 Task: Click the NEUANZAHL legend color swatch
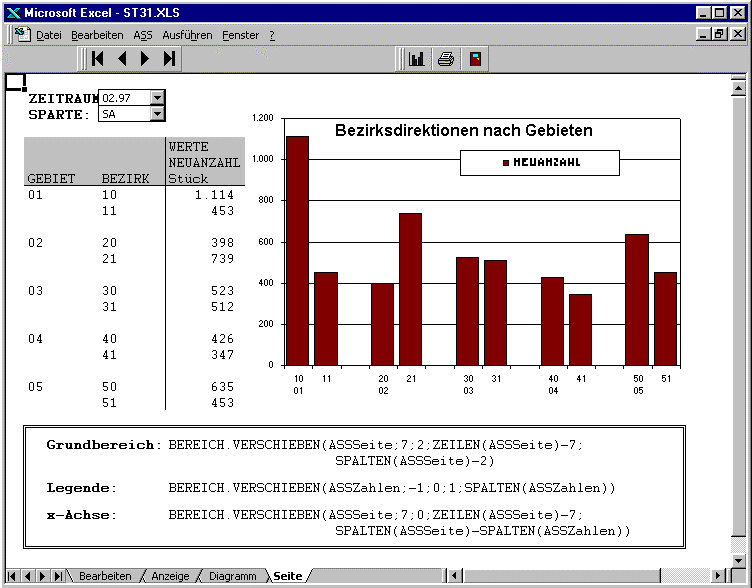click(506, 162)
